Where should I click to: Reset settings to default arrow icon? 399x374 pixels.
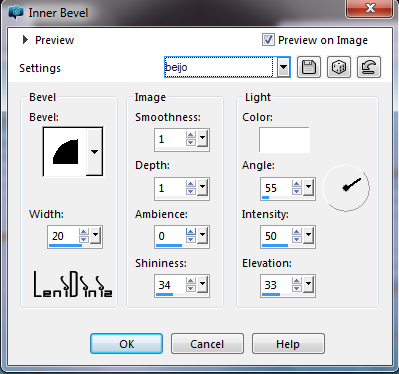pyautogui.click(x=369, y=67)
